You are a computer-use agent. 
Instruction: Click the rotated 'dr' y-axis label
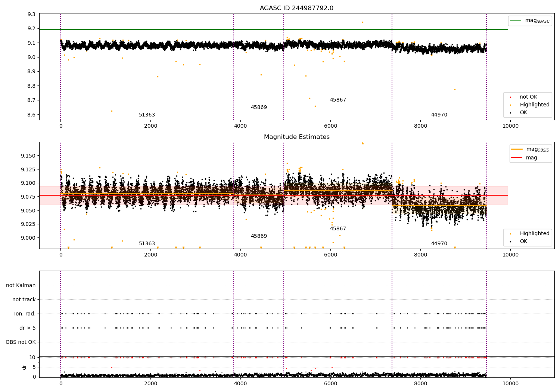pos(24,367)
